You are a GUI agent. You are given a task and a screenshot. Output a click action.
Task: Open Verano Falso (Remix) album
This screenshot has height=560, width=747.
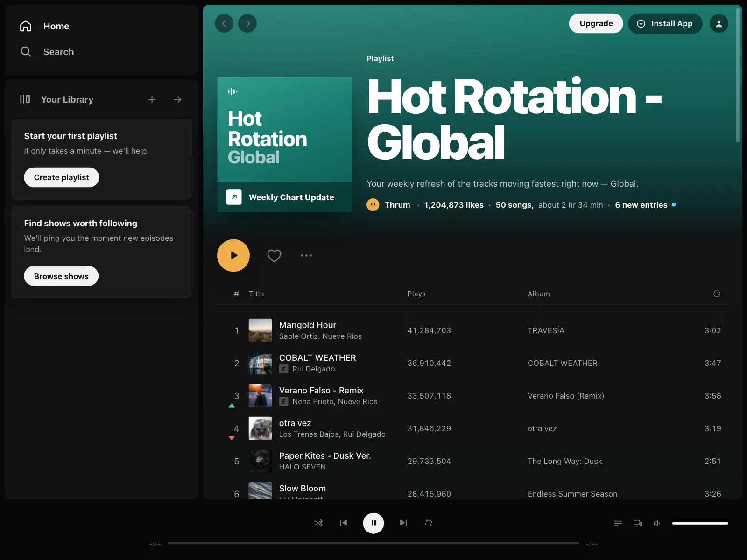click(x=566, y=396)
